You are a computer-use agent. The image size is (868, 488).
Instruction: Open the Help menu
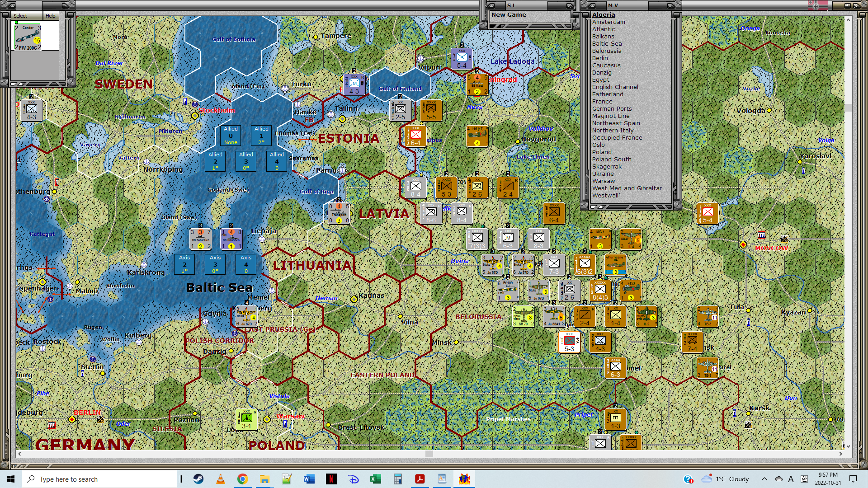pyautogui.click(x=51, y=16)
